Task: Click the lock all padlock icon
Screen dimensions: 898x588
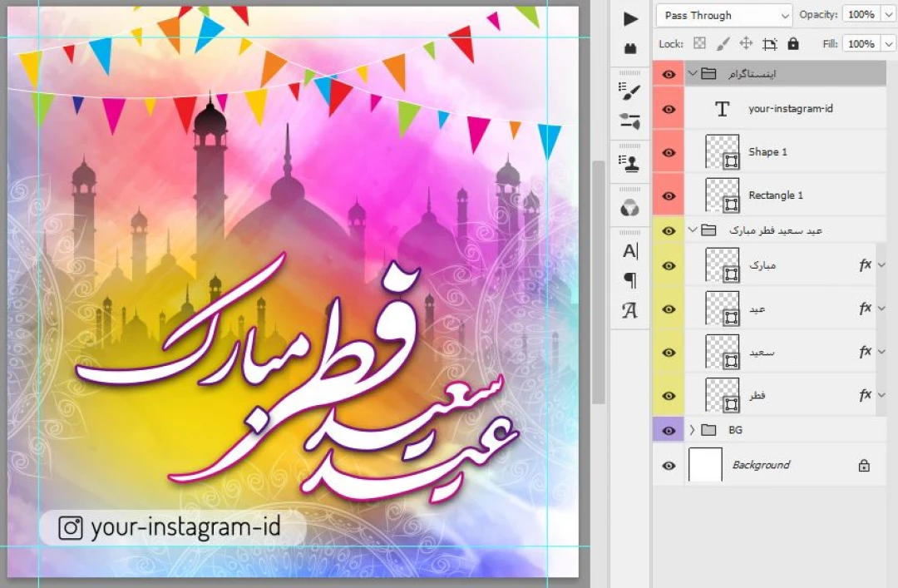Action: [x=792, y=43]
